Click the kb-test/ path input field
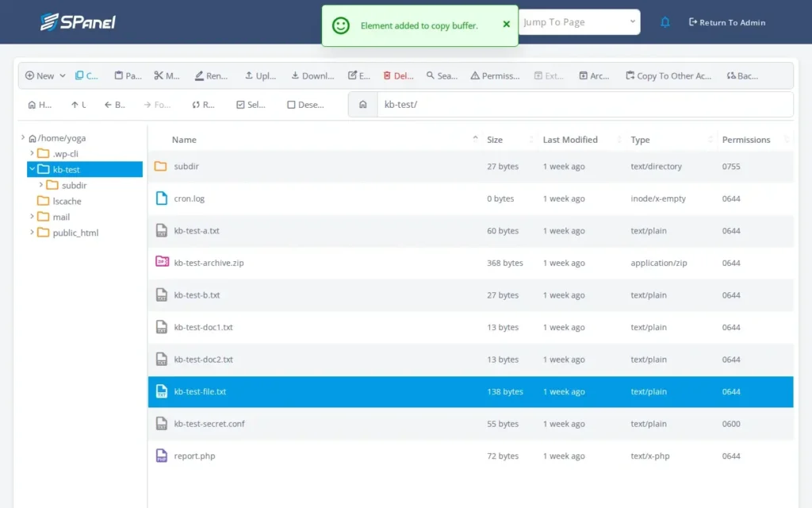The height and width of the screenshot is (508, 812). (585, 105)
